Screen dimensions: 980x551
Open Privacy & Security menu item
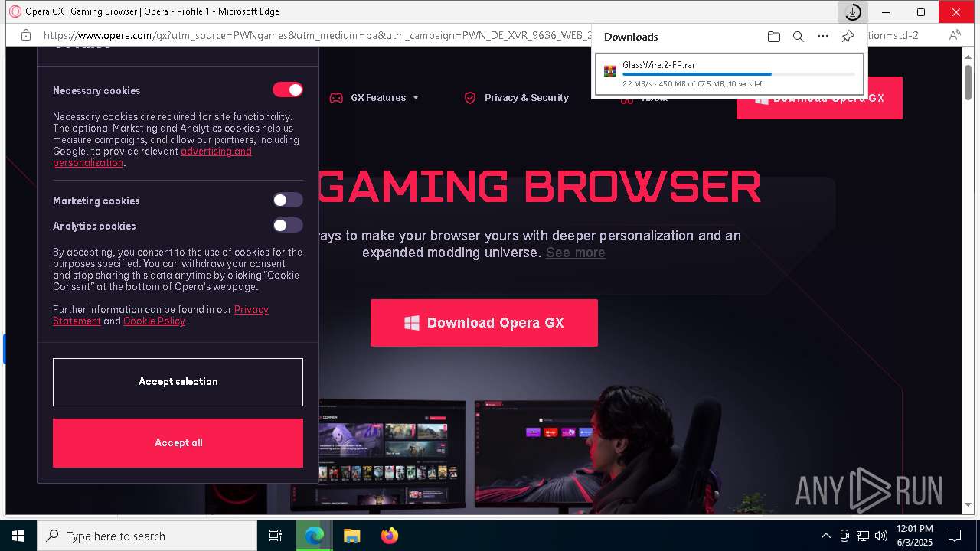pos(527,98)
